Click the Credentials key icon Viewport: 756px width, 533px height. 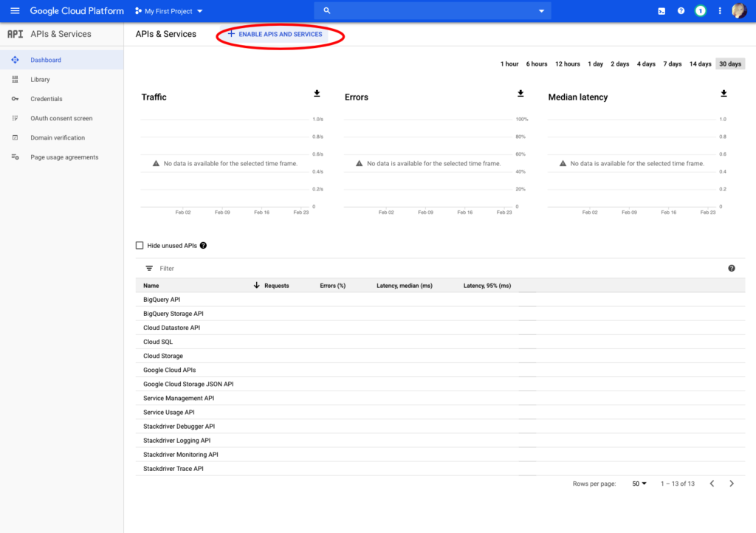coord(15,99)
